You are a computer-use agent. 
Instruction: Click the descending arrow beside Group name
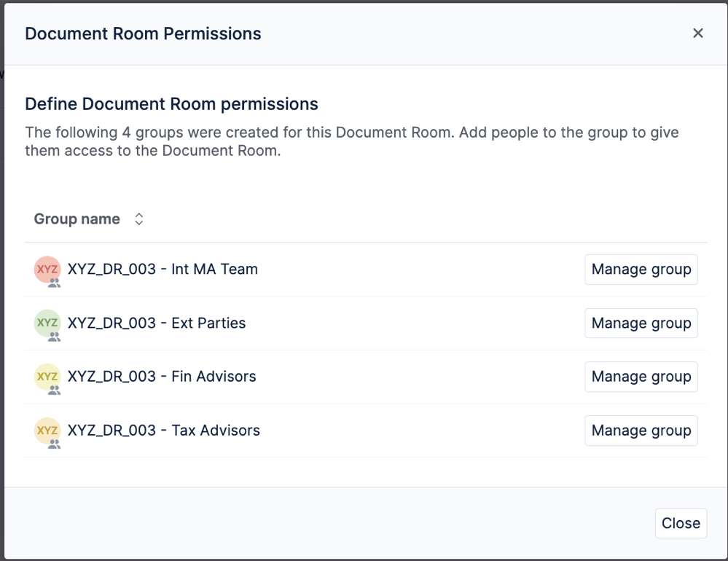[138, 223]
